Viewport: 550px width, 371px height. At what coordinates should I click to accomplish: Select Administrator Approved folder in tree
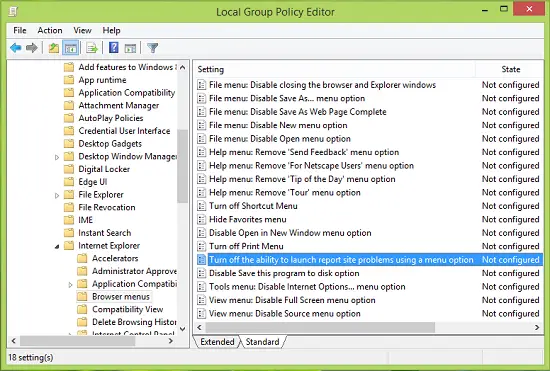(x=134, y=271)
